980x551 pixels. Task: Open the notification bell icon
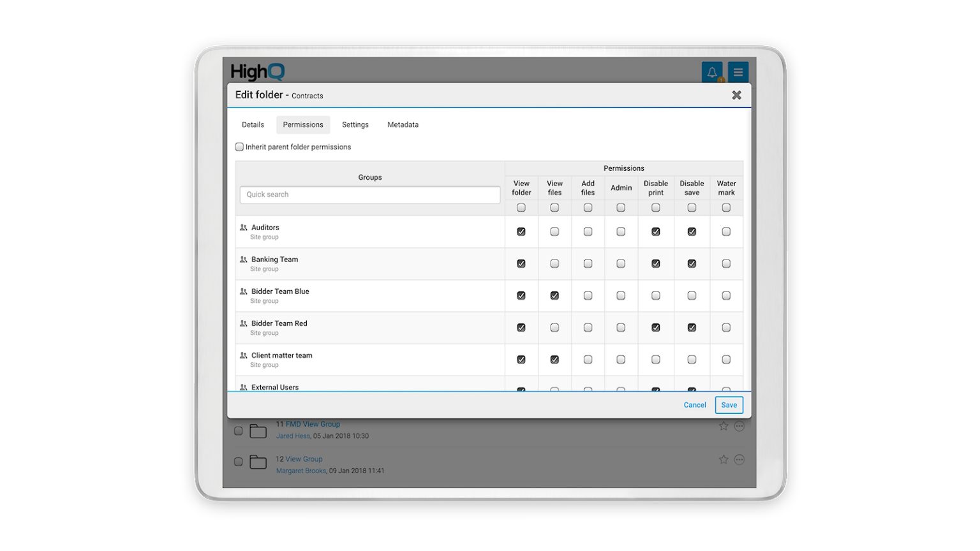[x=713, y=72]
